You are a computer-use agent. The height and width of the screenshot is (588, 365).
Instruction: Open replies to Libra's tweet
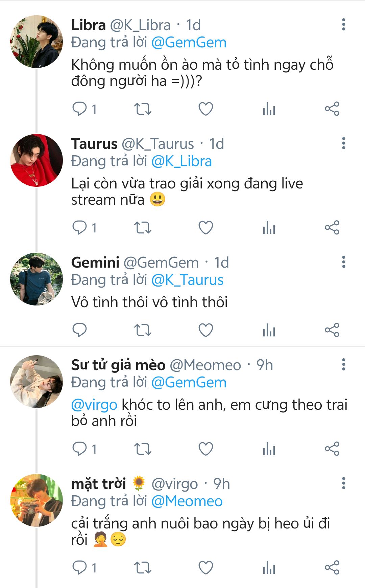80,109
